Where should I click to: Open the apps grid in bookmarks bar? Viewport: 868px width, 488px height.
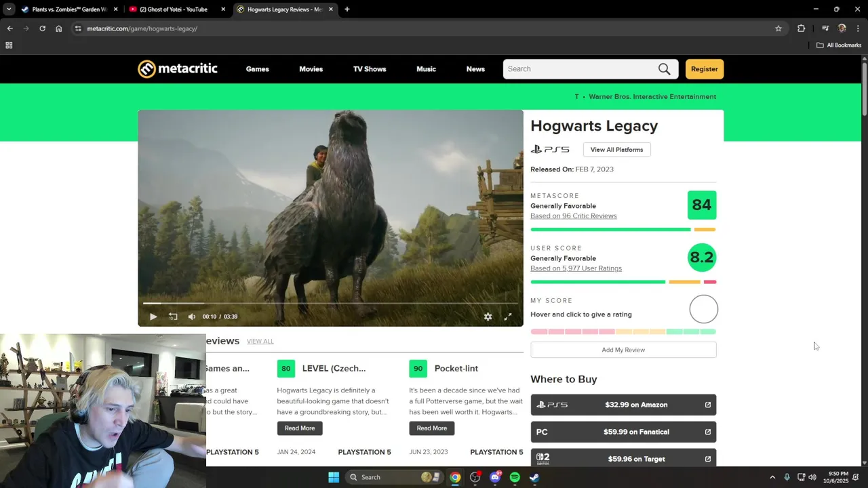pos(9,45)
